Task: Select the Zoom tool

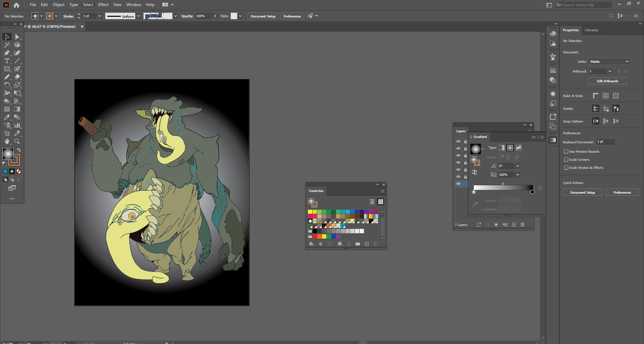Action: (x=17, y=141)
